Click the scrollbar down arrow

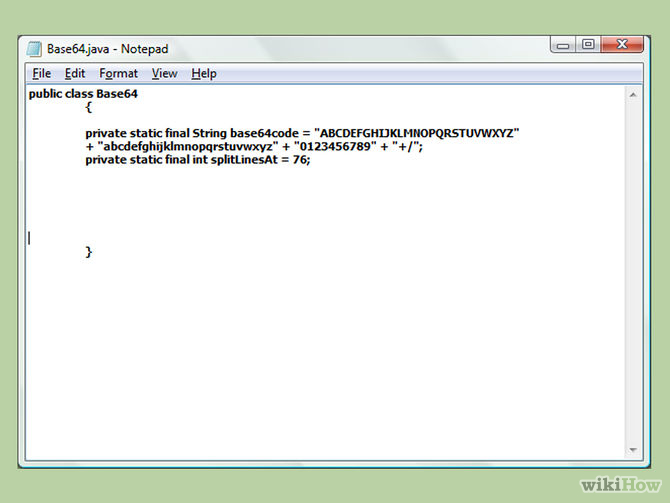[633, 450]
